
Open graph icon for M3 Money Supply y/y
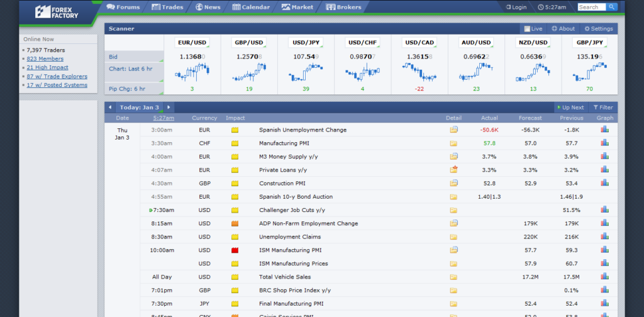604,156
